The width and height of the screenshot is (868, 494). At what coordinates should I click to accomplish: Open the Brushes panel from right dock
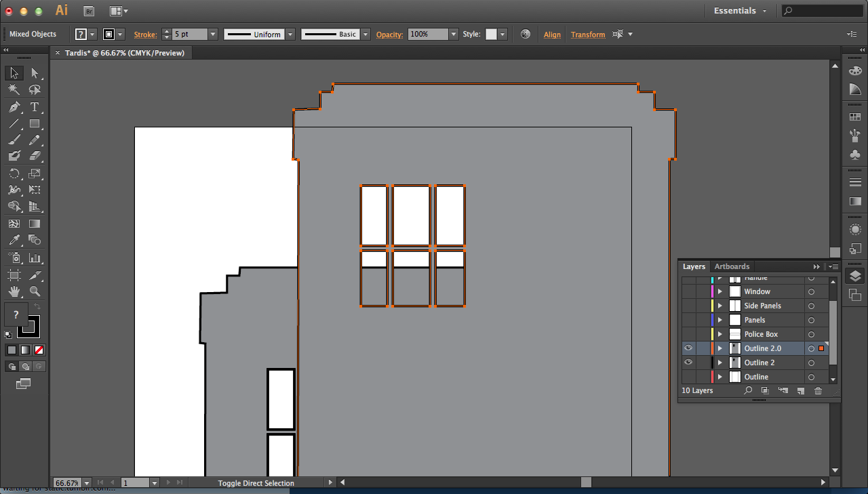click(855, 135)
